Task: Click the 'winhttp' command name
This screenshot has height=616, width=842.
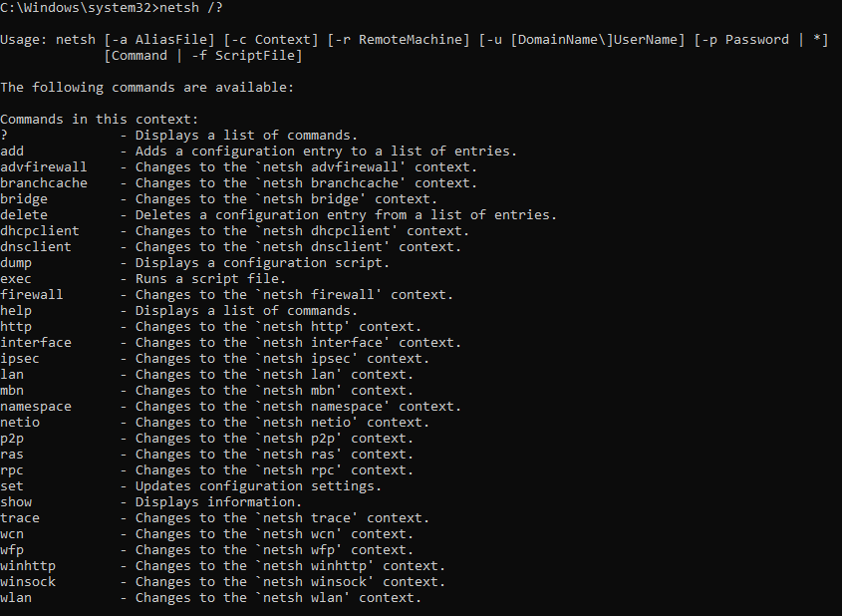Action: point(28,566)
